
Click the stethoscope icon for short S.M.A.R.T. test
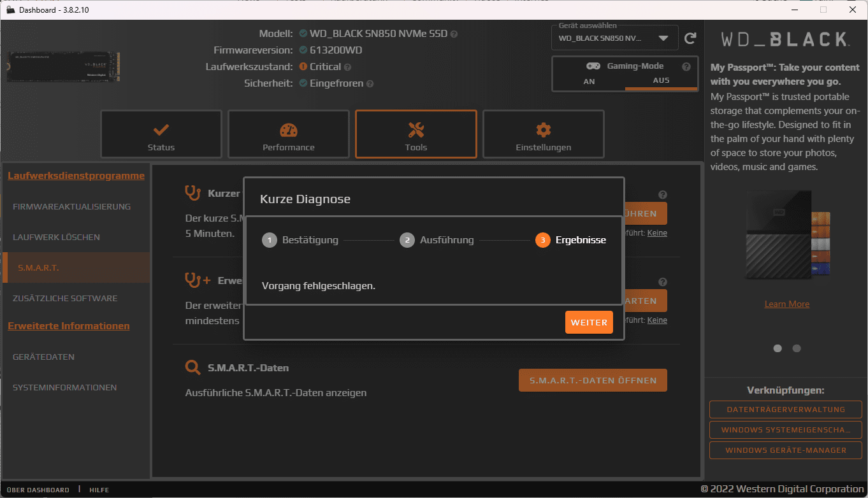[x=192, y=192]
